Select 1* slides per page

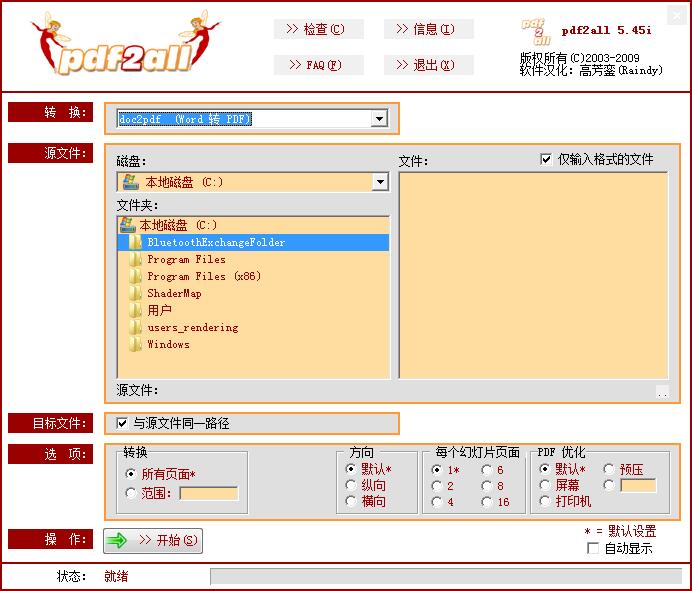coord(437,470)
